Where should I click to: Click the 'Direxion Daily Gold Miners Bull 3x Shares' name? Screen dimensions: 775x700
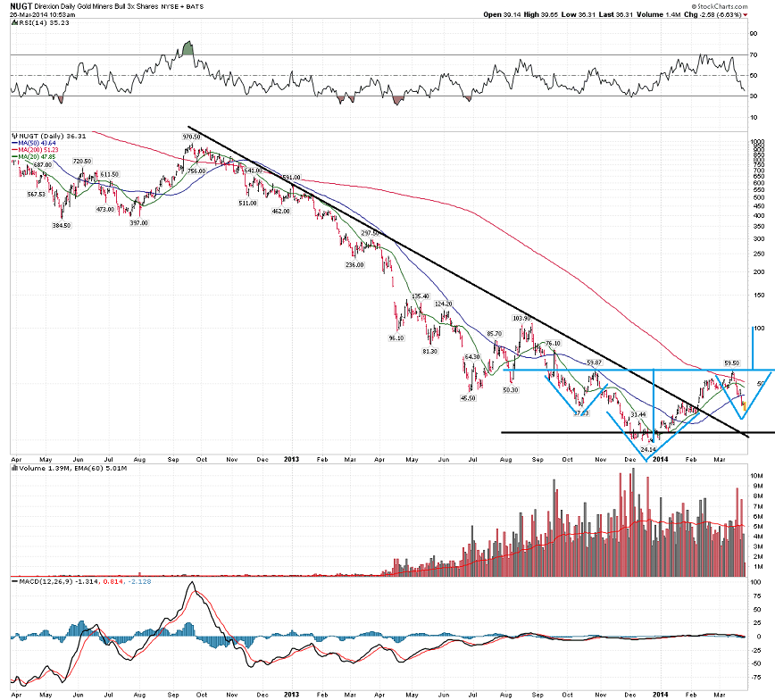(x=96, y=7)
